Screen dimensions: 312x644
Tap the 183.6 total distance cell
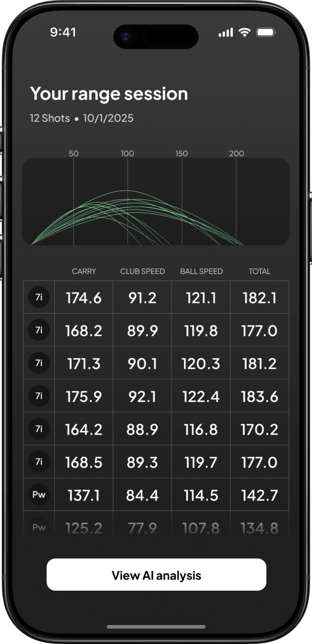point(260,396)
